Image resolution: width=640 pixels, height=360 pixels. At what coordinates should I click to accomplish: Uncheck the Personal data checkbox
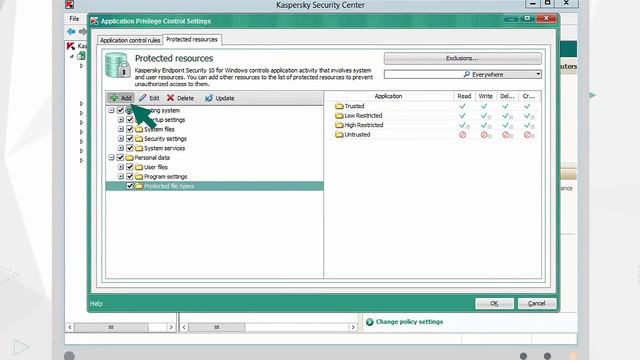[120, 158]
